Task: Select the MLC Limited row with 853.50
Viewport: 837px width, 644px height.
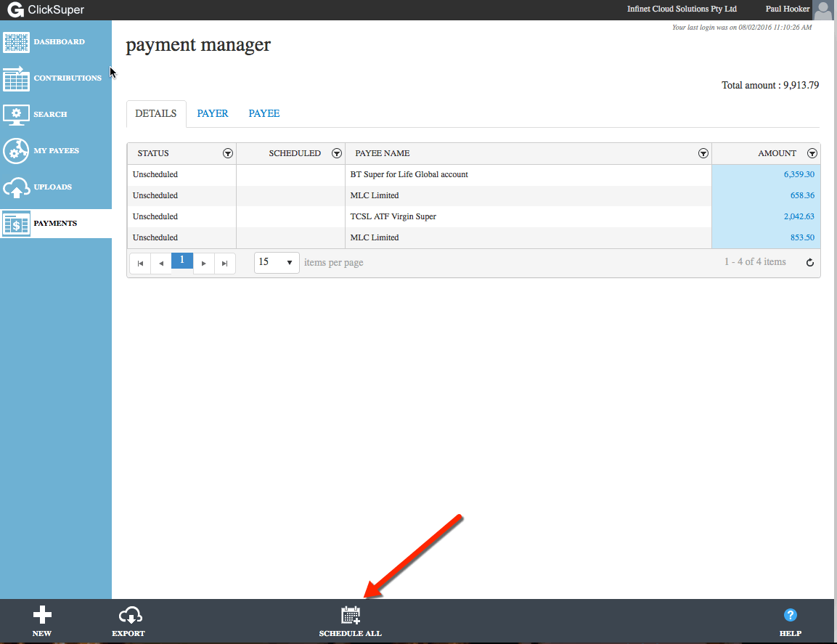Action: click(x=473, y=237)
